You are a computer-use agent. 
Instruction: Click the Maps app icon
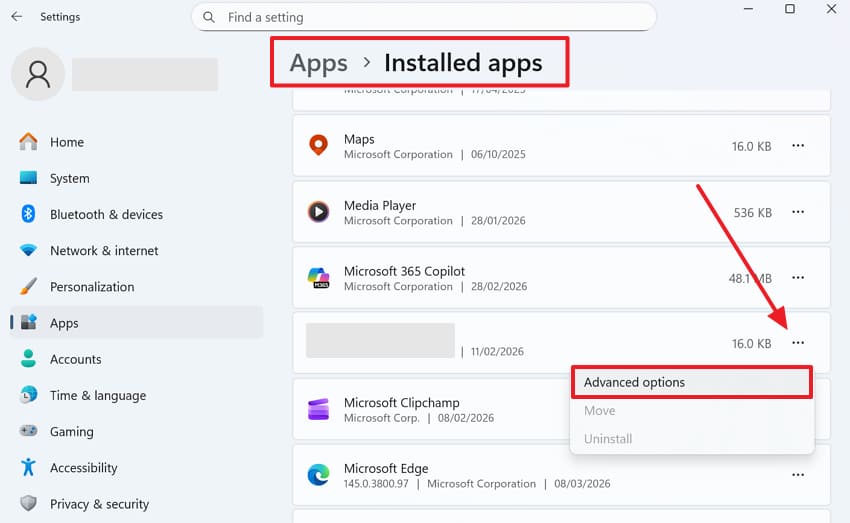[x=318, y=145]
